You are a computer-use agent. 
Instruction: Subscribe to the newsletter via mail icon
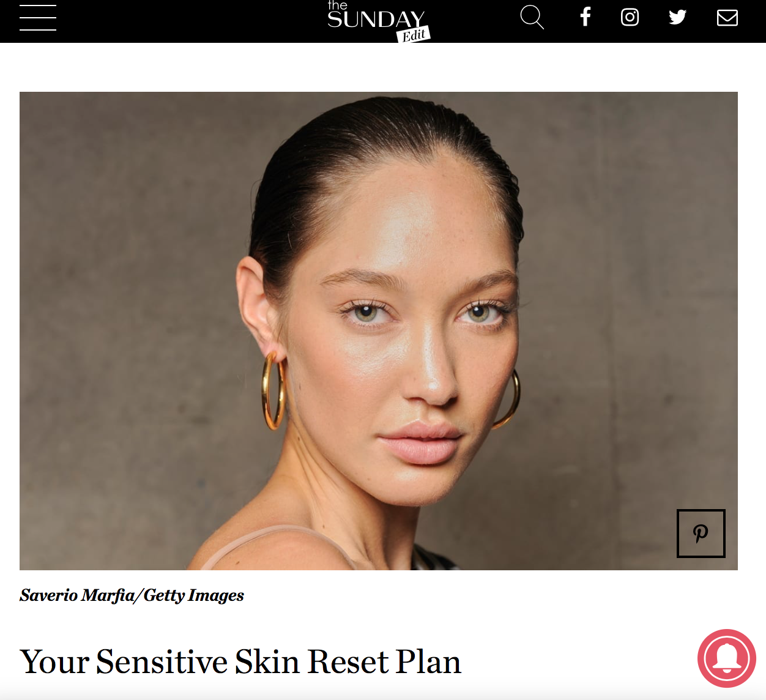point(727,17)
